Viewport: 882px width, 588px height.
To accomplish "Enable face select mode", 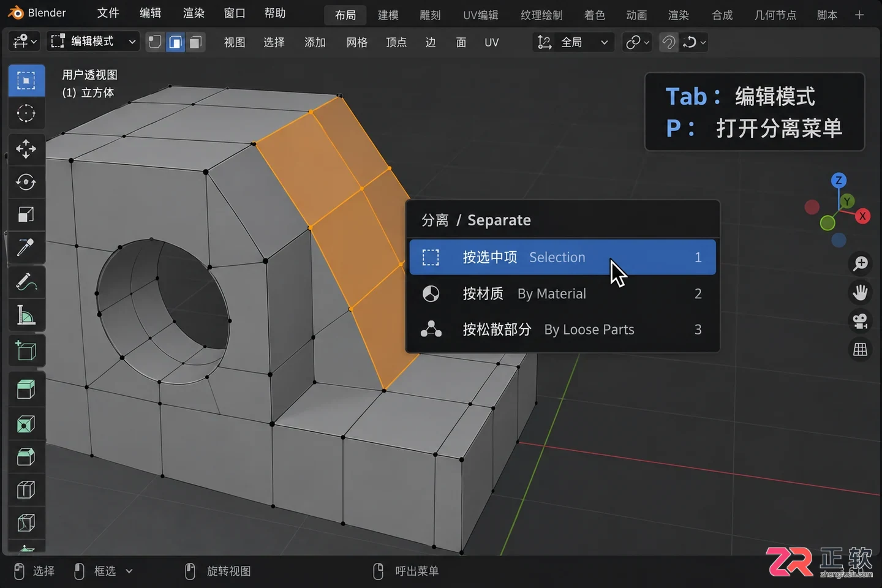I will [195, 42].
